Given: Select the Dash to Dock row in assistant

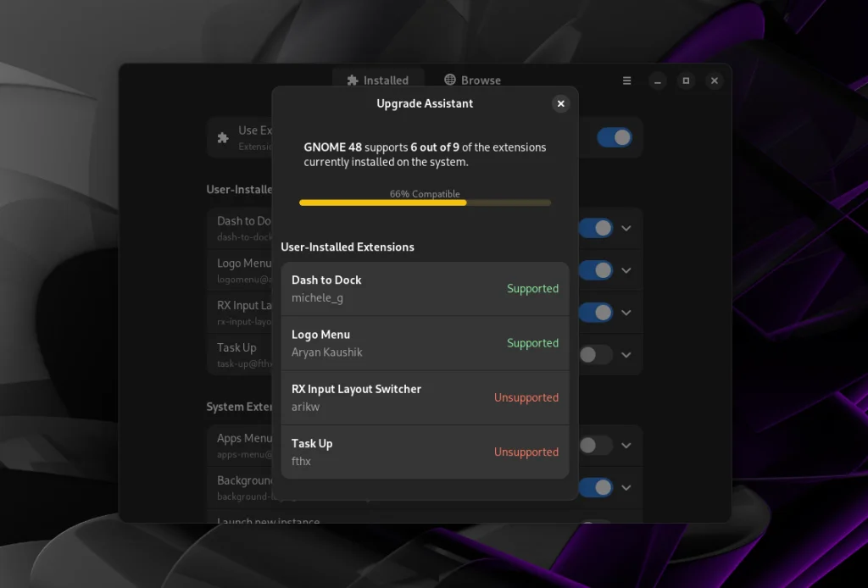Looking at the screenshot, I should 425,289.
